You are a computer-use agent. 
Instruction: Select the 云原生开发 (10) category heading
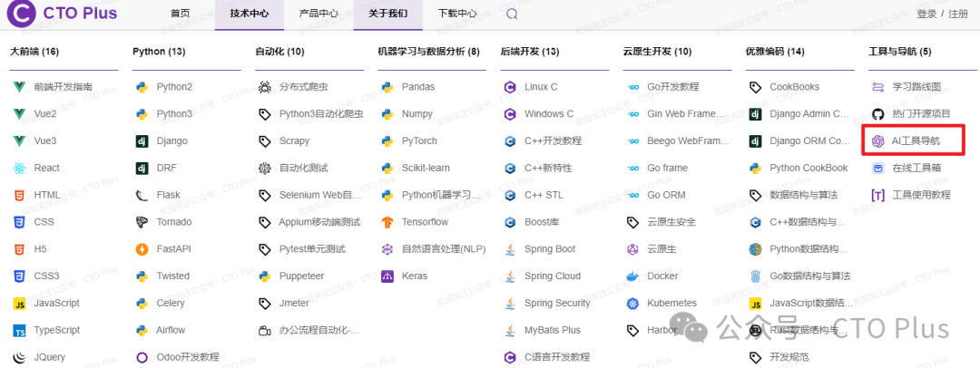coord(658,52)
